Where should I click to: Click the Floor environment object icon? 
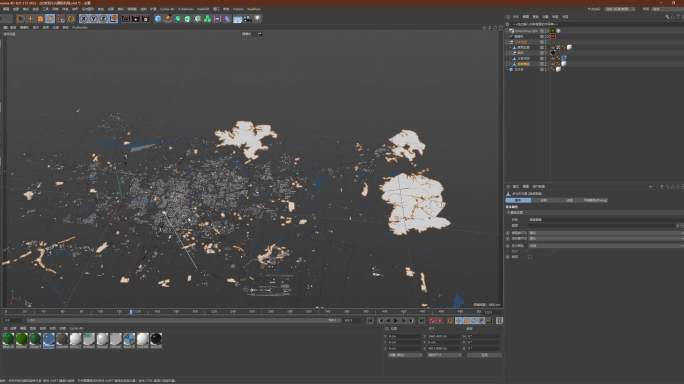tap(238, 19)
